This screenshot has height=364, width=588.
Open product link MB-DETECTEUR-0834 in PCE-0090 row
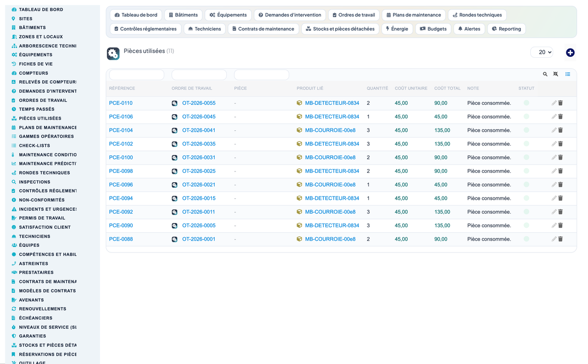pos(332,225)
